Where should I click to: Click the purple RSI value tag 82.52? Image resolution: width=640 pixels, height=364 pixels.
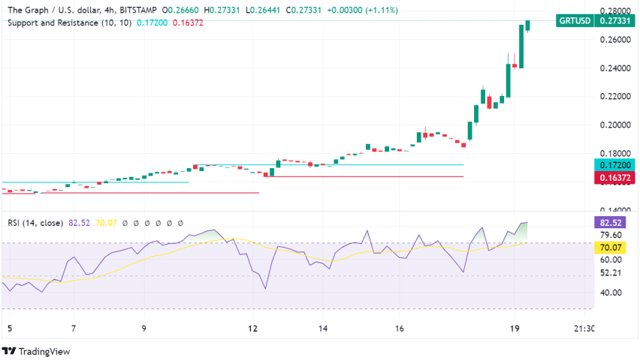(x=610, y=223)
